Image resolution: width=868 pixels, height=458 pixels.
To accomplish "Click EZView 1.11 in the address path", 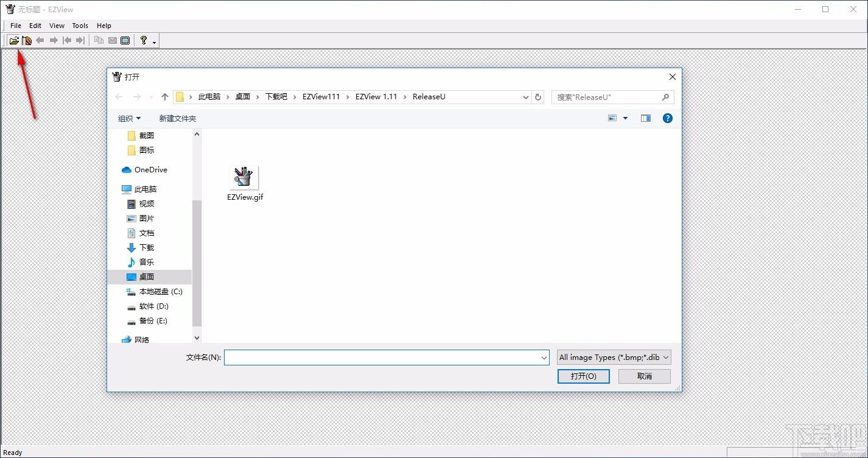I will pos(376,97).
